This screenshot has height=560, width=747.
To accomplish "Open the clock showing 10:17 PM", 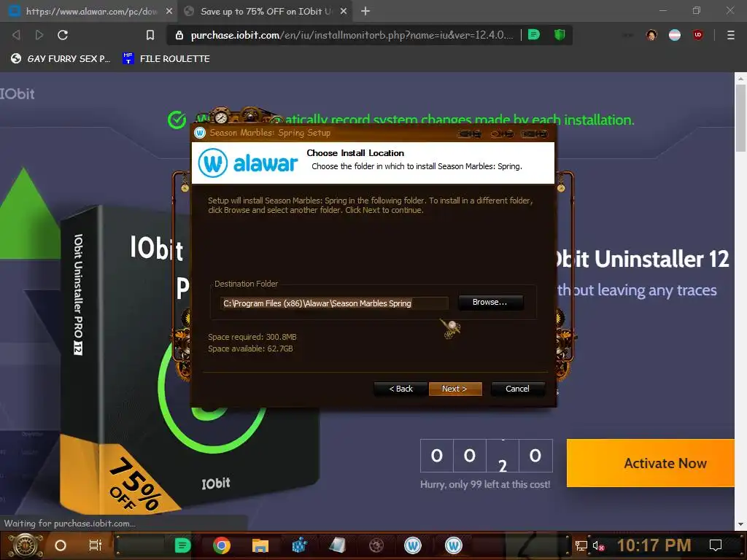I will (654, 545).
